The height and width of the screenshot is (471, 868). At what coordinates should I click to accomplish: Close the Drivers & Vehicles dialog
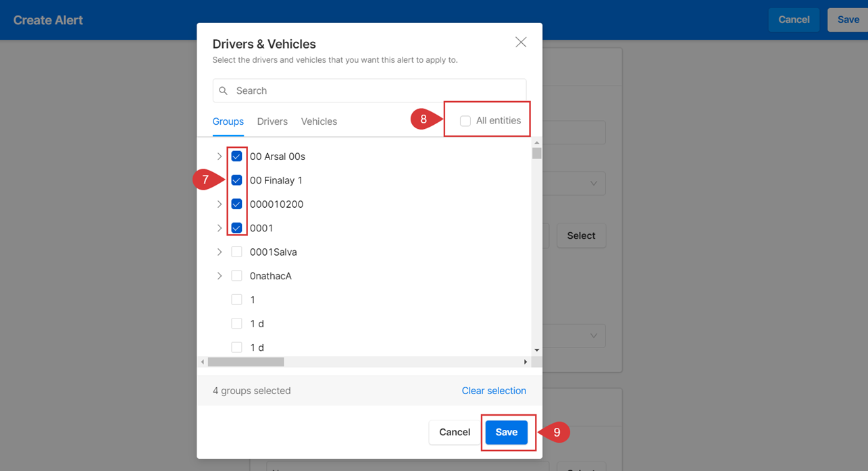(521, 43)
